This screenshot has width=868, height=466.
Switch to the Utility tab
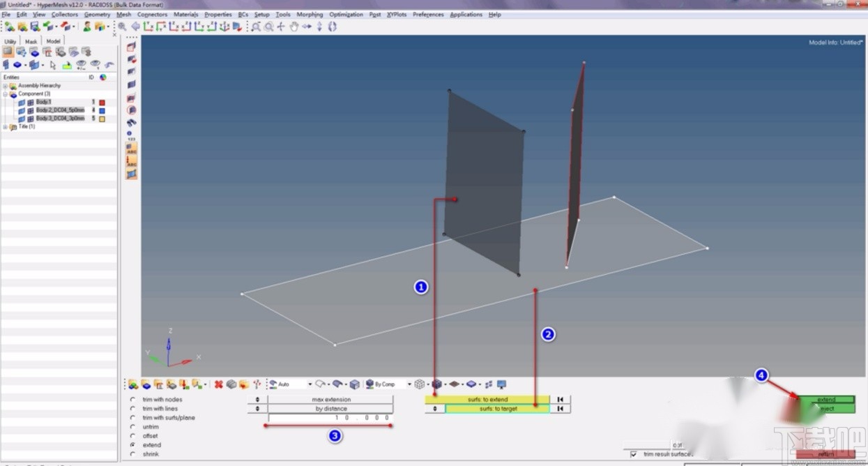tap(10, 41)
